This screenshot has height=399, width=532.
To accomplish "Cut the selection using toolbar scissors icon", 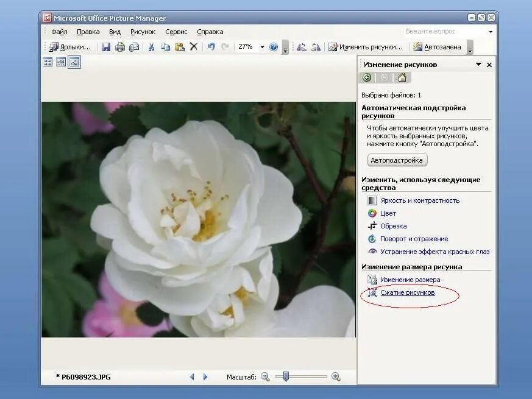I will pyautogui.click(x=151, y=46).
